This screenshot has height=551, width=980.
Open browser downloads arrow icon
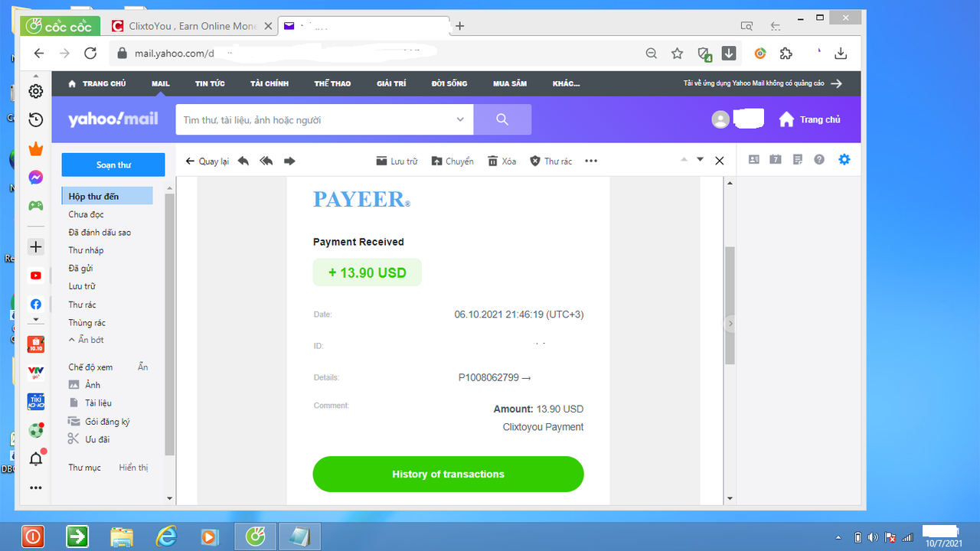pyautogui.click(x=841, y=54)
